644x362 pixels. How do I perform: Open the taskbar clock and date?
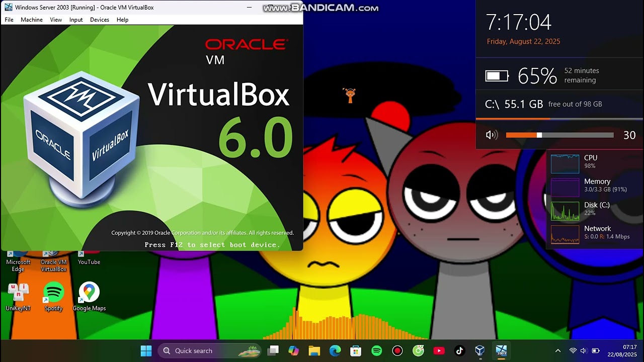[x=622, y=351]
